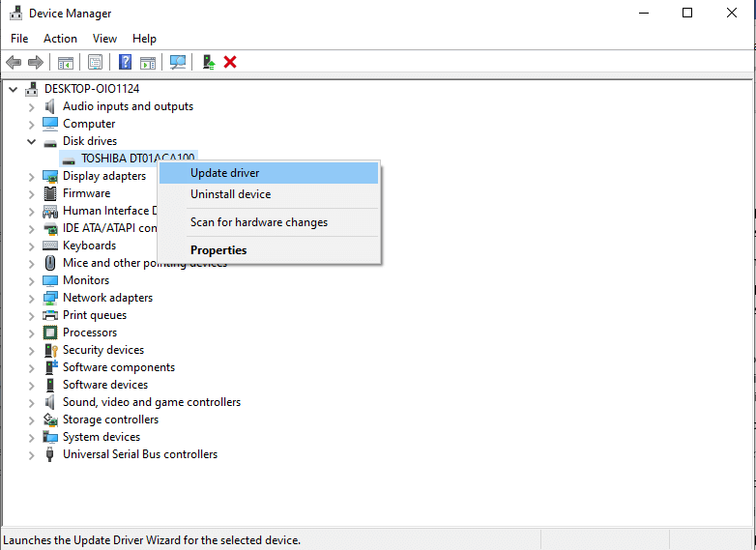Choose Scan for hardware changes in context menu
The height and width of the screenshot is (550, 756).
269,222
